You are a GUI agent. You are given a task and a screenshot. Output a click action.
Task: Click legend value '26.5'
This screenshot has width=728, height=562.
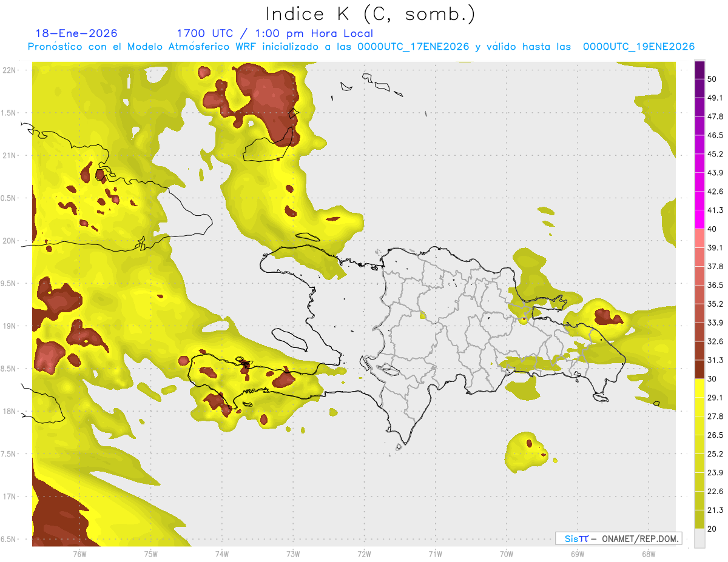[x=715, y=435]
